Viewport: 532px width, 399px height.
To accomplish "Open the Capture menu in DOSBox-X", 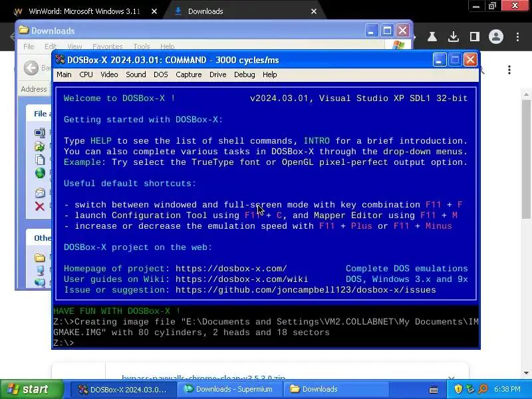I will click(x=189, y=74).
